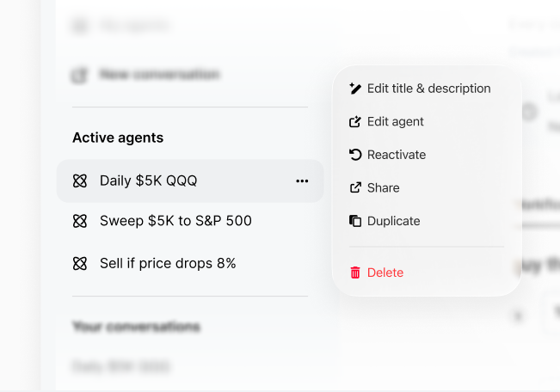Click the pencil icon beside Edit title & description
The image size is (560, 392).
click(x=355, y=89)
